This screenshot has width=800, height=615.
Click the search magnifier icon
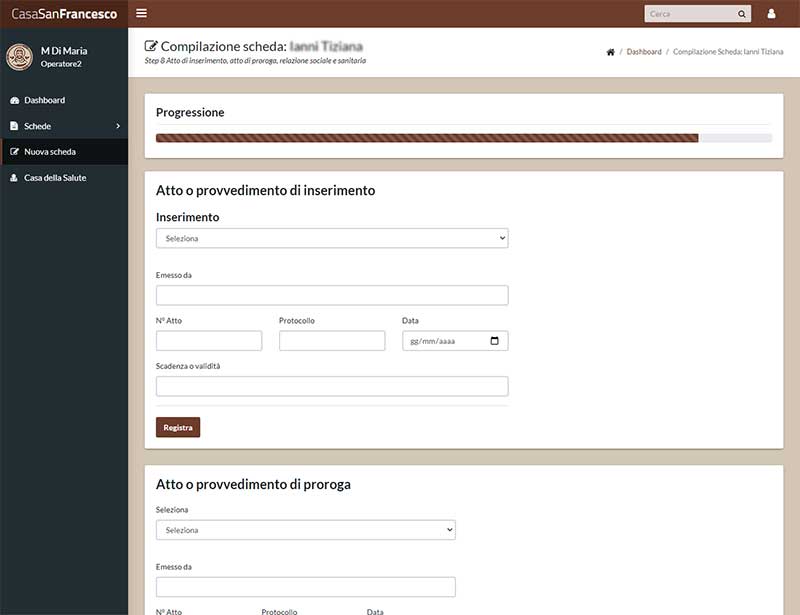741,14
